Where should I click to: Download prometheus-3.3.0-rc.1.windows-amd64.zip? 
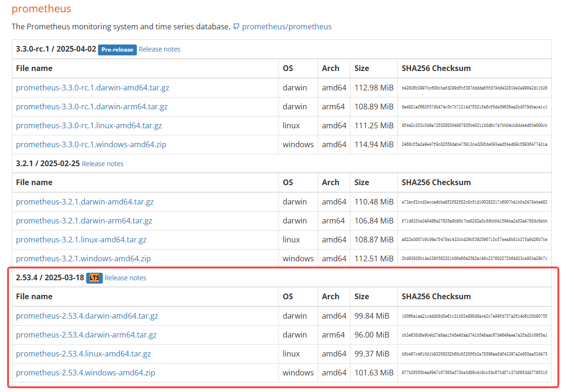[x=91, y=144]
